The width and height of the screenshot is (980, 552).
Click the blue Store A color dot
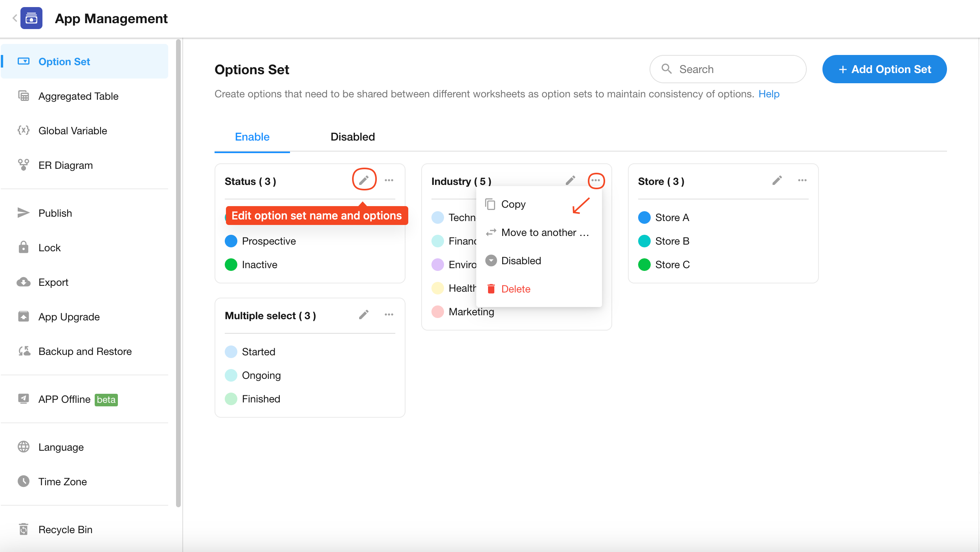coord(644,218)
